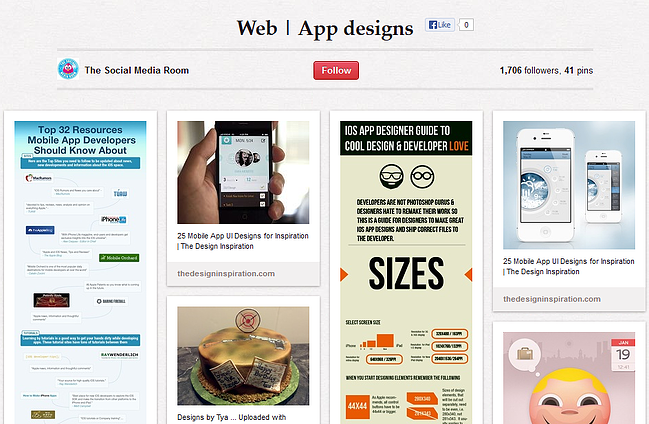
Task: Open the camouflage birthday cake pin image
Action: [243, 356]
